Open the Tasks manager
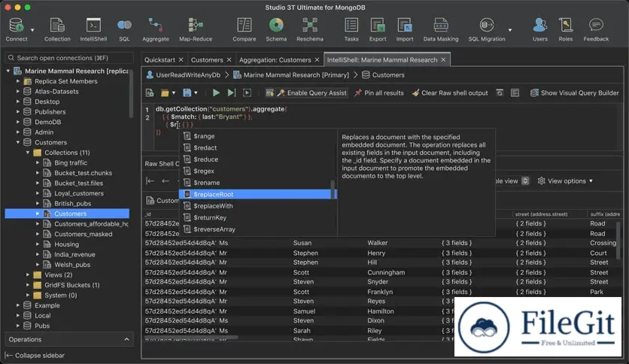629x364 pixels. pyautogui.click(x=351, y=29)
